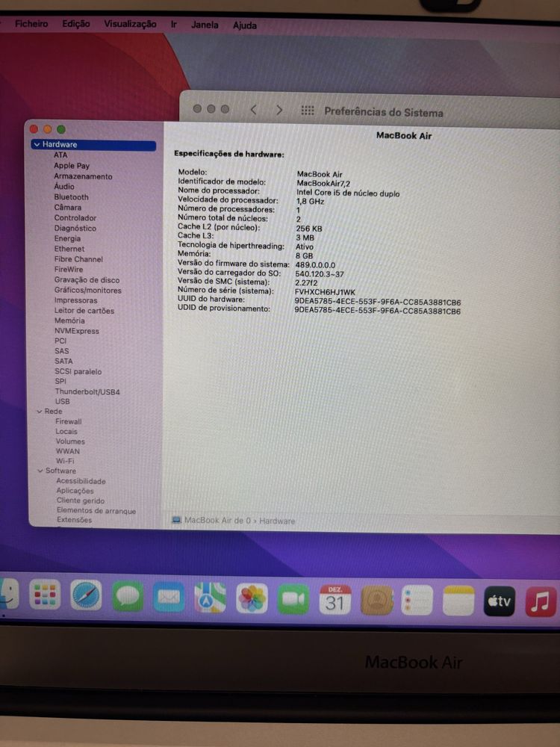The image size is (560, 747).
Task: Go forward in Preferências do Sistema window
Action: pyautogui.click(x=279, y=110)
